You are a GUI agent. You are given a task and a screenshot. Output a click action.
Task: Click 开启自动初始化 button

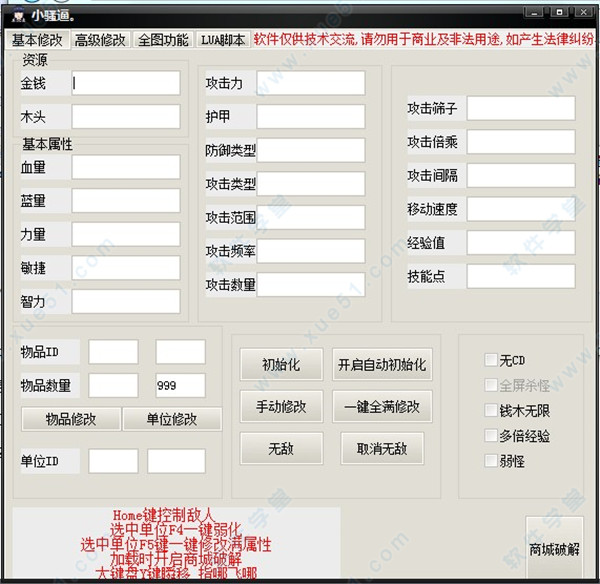[x=380, y=365]
